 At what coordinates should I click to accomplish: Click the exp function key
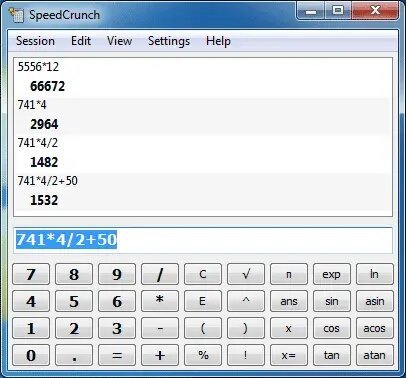tap(332, 274)
